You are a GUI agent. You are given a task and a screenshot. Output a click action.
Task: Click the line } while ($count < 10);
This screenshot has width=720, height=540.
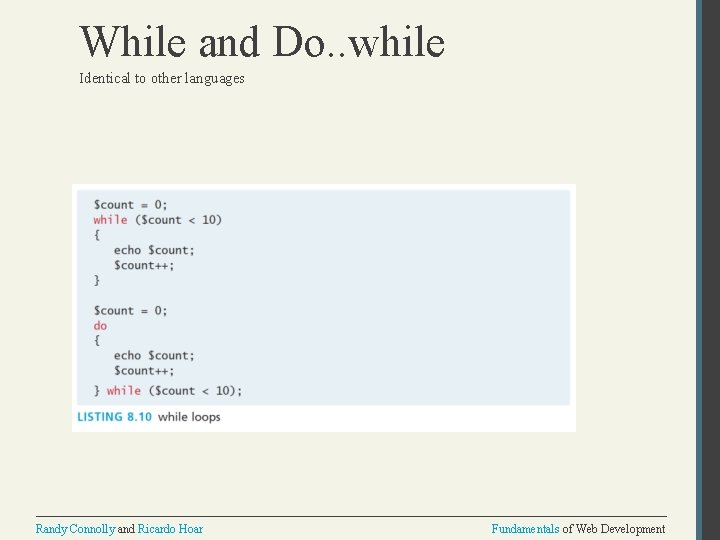click(168, 391)
